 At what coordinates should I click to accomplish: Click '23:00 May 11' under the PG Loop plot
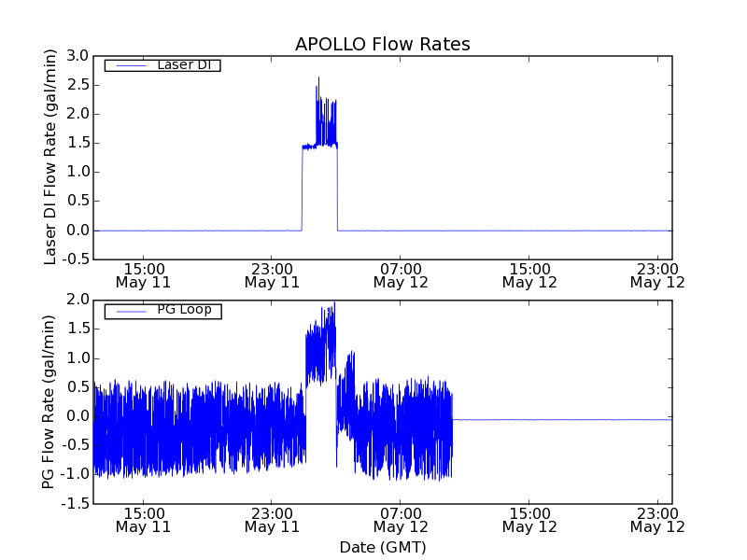(272, 521)
